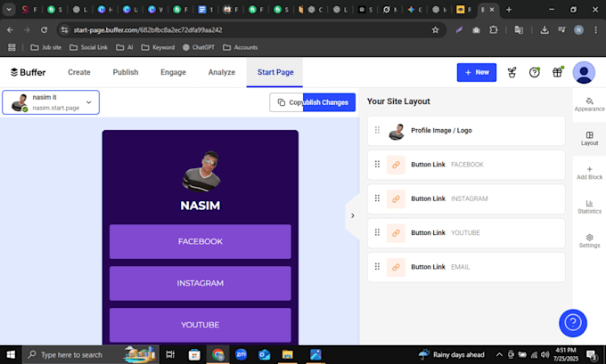The height and width of the screenshot is (364, 606).
Task: Click the Buffer logo
Action: pyautogui.click(x=28, y=72)
